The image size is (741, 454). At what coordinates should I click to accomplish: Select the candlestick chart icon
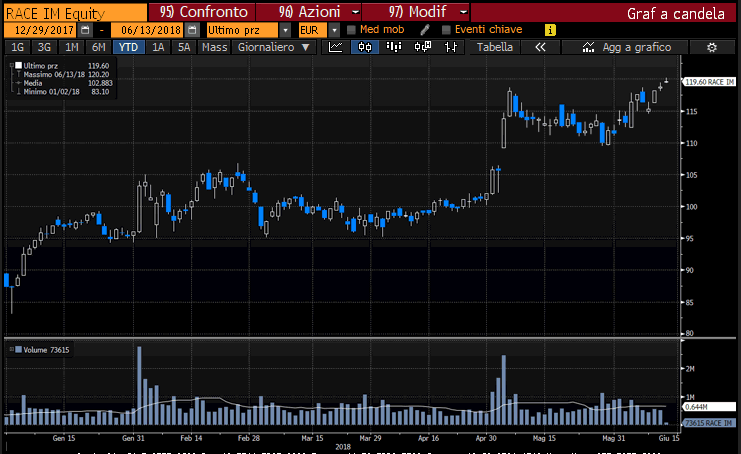pyautogui.click(x=365, y=47)
